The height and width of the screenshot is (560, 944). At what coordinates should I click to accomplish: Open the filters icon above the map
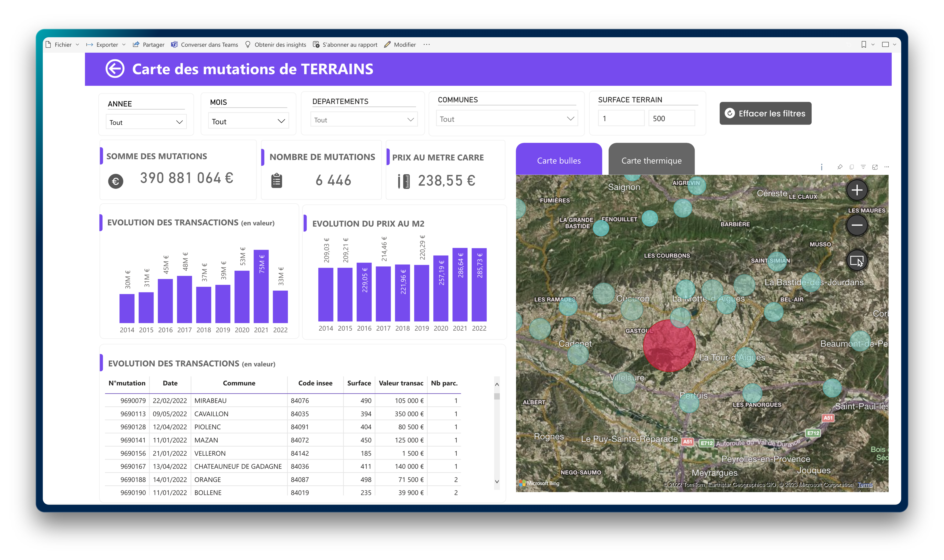point(863,167)
